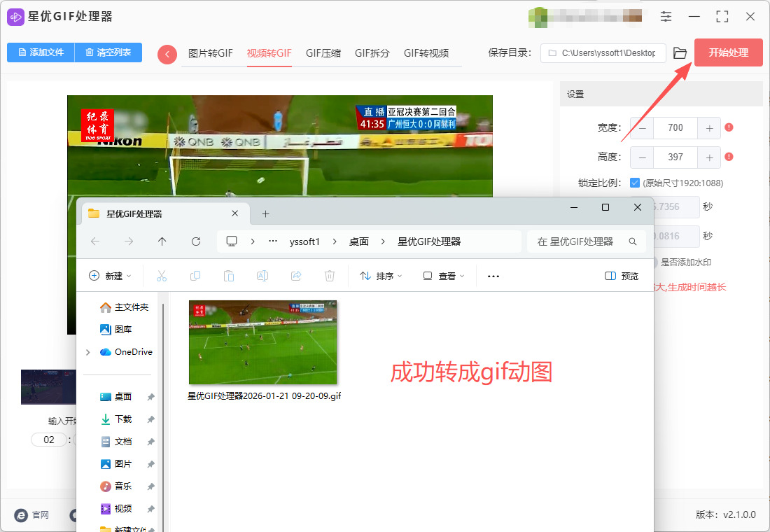Viewport: 770px width, 532px height.
Task: Open 图库 gallery in Explorer sidebar
Action: pyautogui.click(x=116, y=329)
